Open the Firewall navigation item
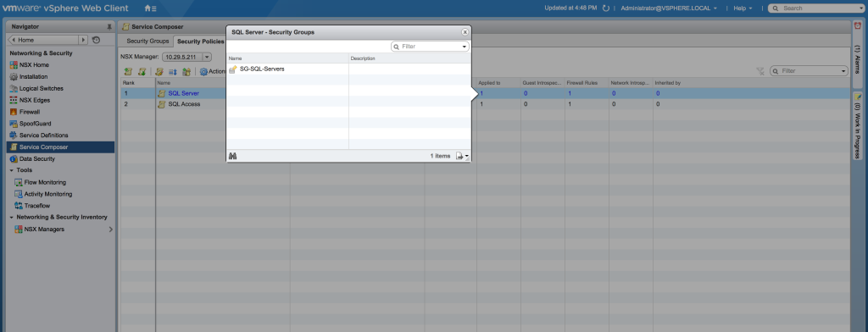This screenshot has width=868, height=332. (30, 112)
